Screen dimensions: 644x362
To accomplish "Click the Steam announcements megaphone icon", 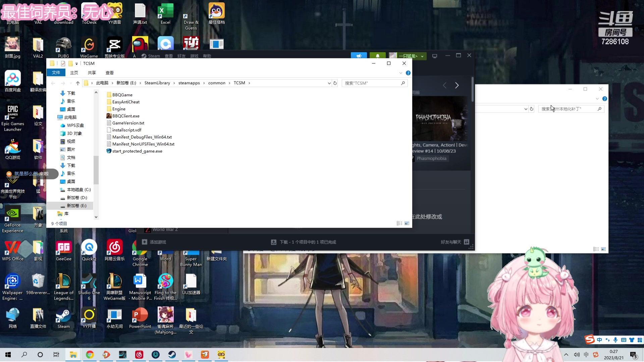I will point(359,56).
